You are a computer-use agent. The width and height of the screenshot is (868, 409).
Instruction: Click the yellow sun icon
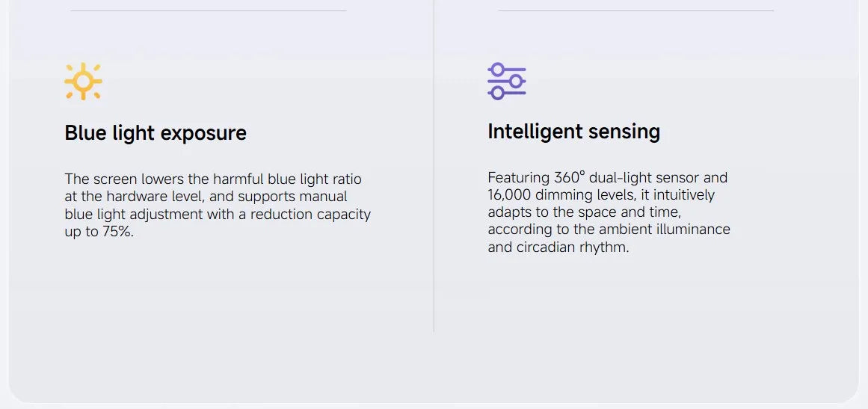tap(83, 82)
